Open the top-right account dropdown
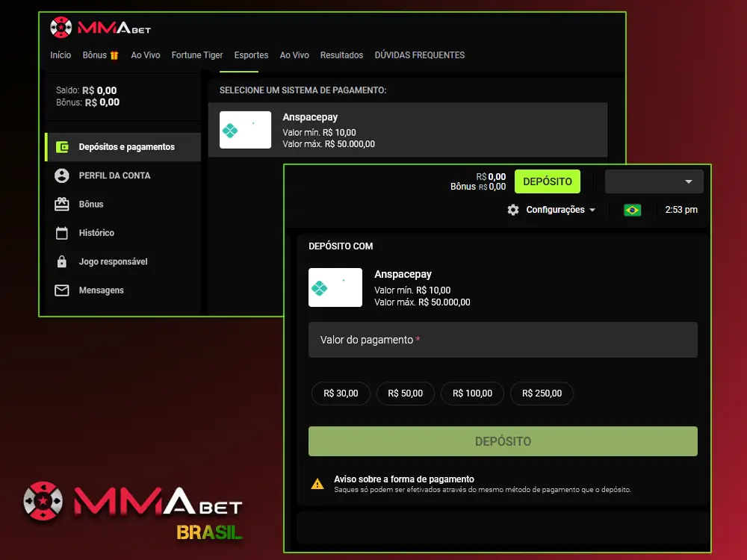 pos(654,181)
